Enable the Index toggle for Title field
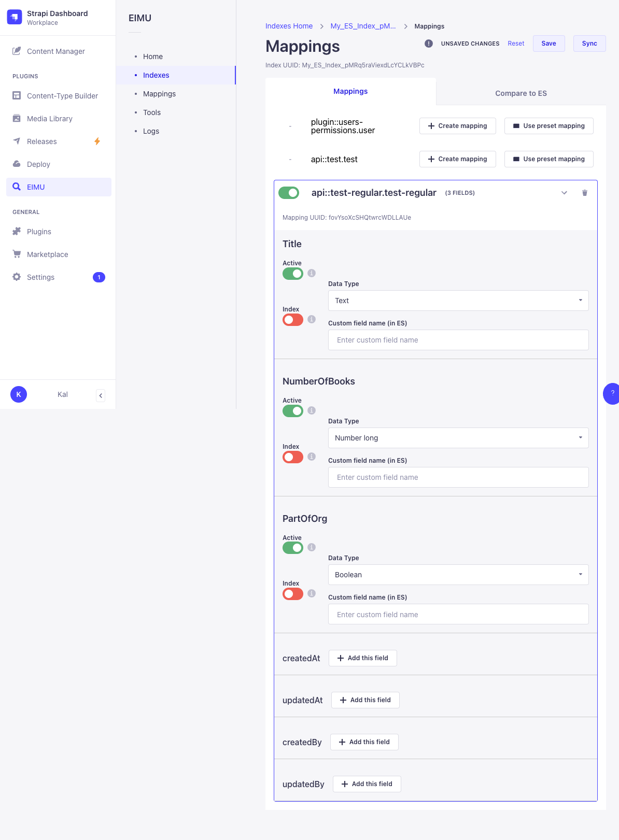Viewport: 619px width, 840px height. click(293, 320)
